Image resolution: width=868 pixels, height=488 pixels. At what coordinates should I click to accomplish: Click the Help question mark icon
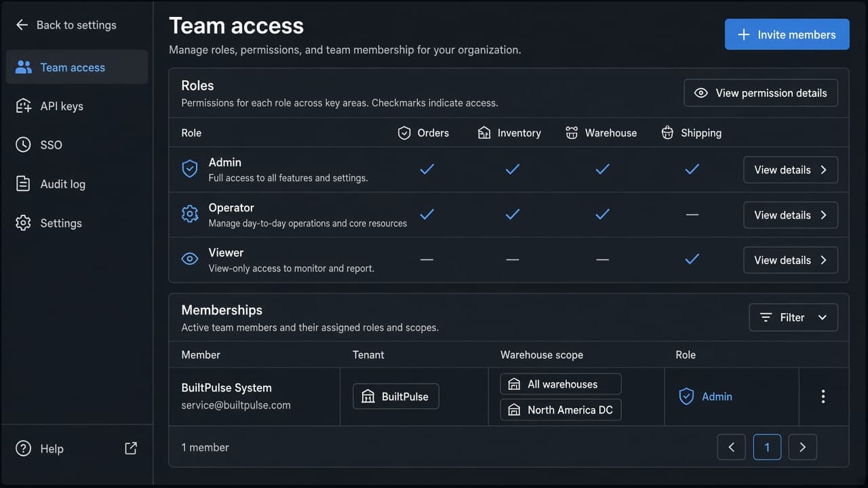click(24, 449)
